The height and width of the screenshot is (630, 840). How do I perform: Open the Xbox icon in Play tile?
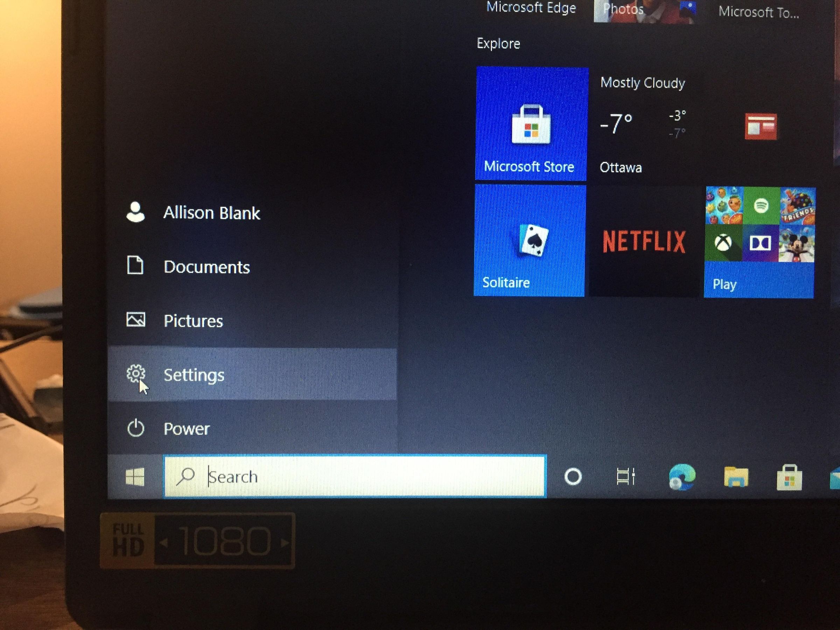723,243
